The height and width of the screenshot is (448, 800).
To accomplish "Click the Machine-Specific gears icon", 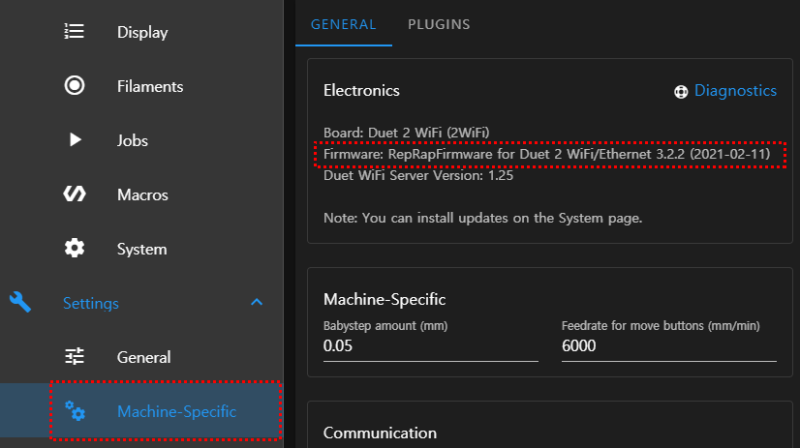I will pos(74,411).
